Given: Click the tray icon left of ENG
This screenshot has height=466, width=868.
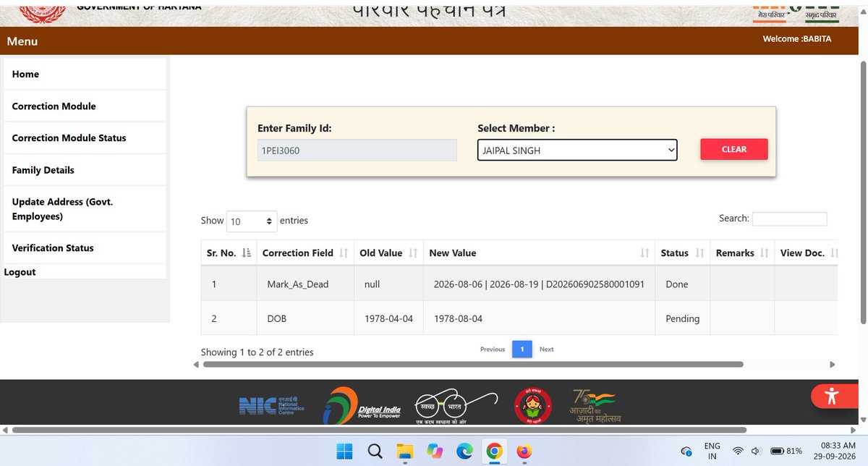Looking at the screenshot, I should [686, 452].
